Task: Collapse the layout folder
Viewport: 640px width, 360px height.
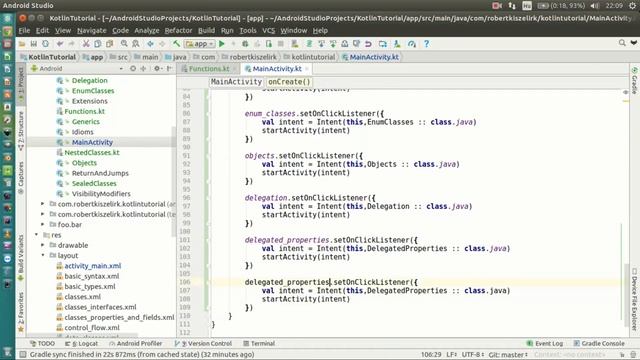Action: click(42, 255)
